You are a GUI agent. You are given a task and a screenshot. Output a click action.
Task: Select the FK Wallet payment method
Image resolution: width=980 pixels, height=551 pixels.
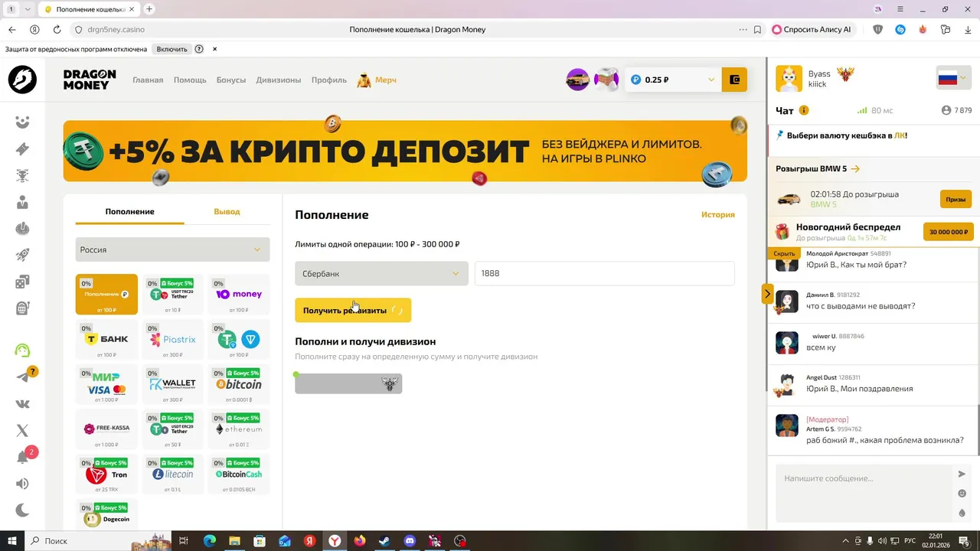[172, 383]
